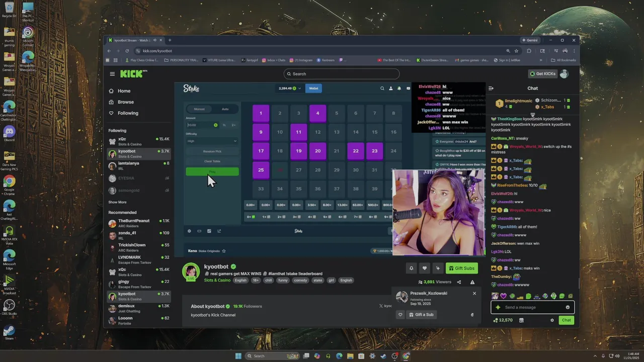The image size is (644, 362).
Task: Open Browse in Kick sidebar
Action: click(x=125, y=102)
